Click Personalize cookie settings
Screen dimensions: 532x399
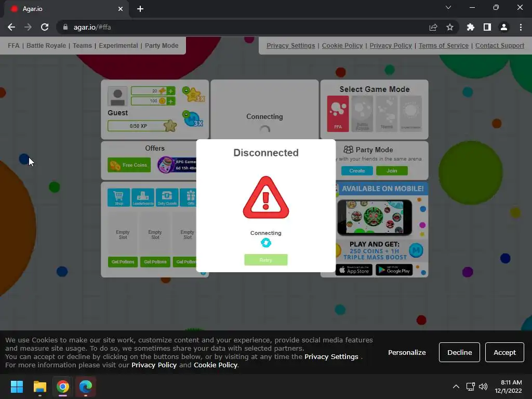pos(407,352)
